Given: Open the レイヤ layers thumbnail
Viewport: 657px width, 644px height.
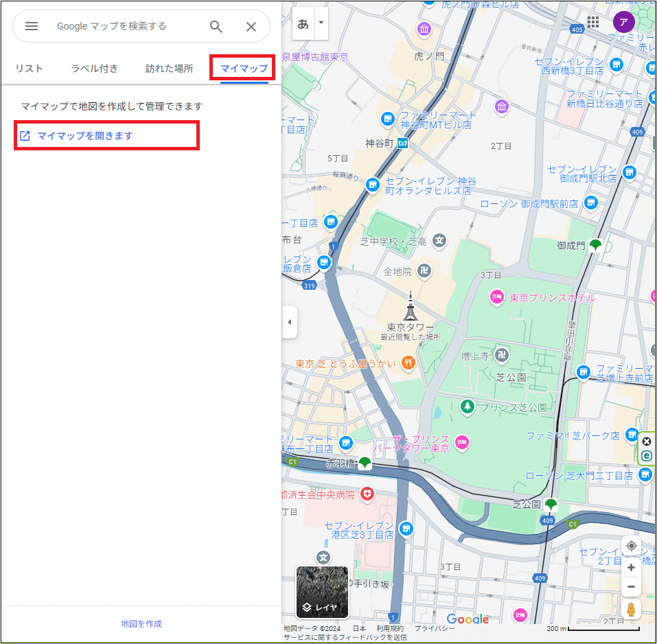Looking at the screenshot, I should click(322, 592).
